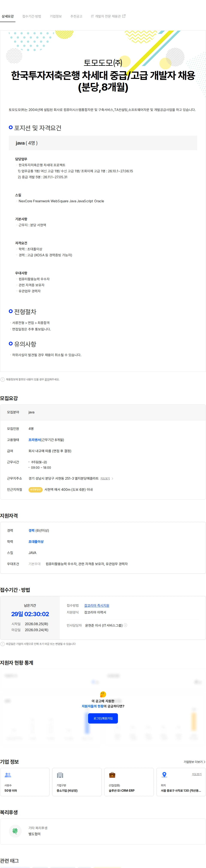Viewport: 206px width, 868px height.
Task: Expand 인사담당자 details plus icon
Action: coord(125,625)
